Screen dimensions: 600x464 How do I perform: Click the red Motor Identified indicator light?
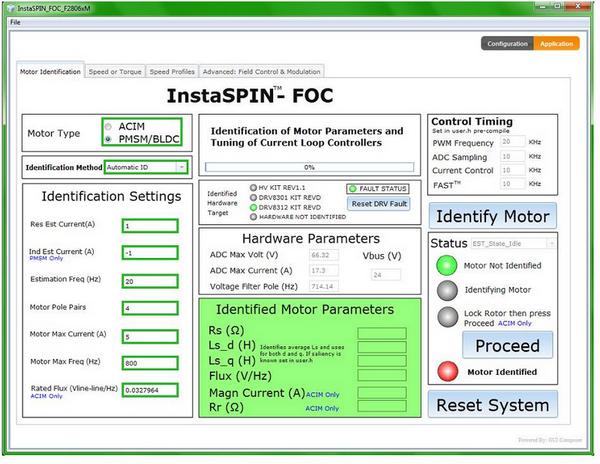447,371
